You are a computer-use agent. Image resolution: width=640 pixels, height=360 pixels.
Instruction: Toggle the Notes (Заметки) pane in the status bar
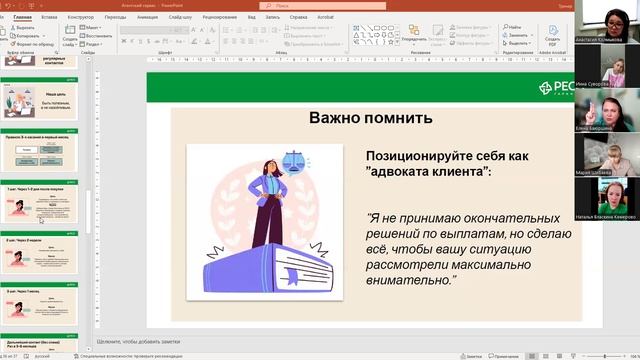[471, 356]
